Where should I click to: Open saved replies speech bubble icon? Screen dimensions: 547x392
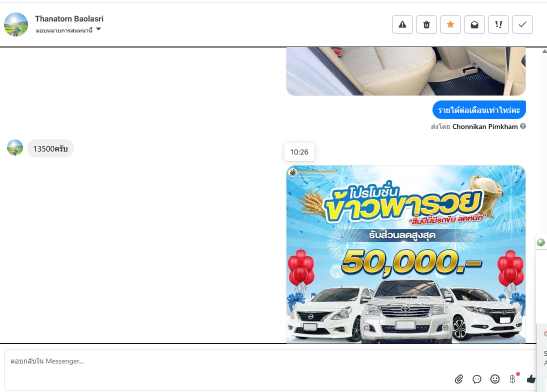pos(477,379)
